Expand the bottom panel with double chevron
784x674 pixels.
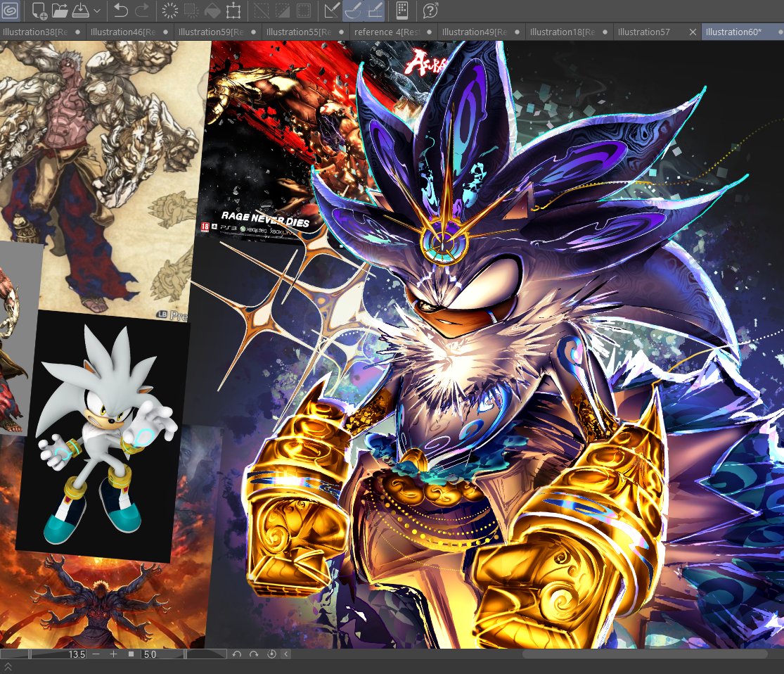tap(8, 667)
